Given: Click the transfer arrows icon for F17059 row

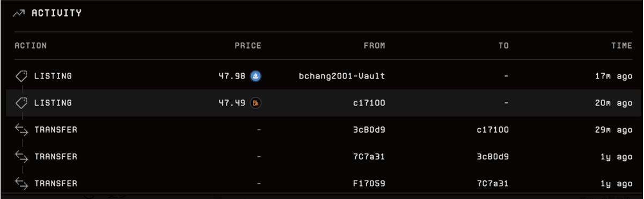Looking at the screenshot, I should (x=21, y=183).
